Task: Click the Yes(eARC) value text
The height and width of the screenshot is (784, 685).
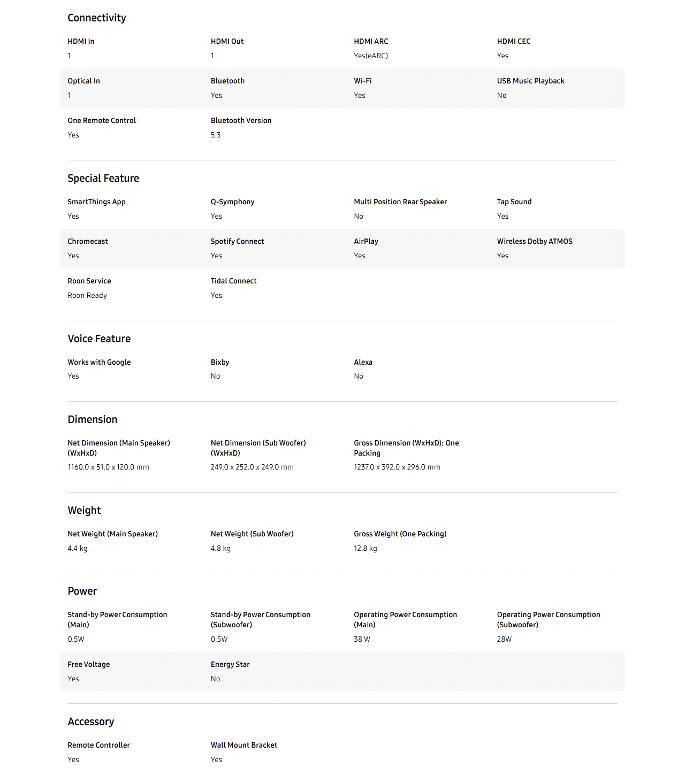Action: click(x=371, y=56)
